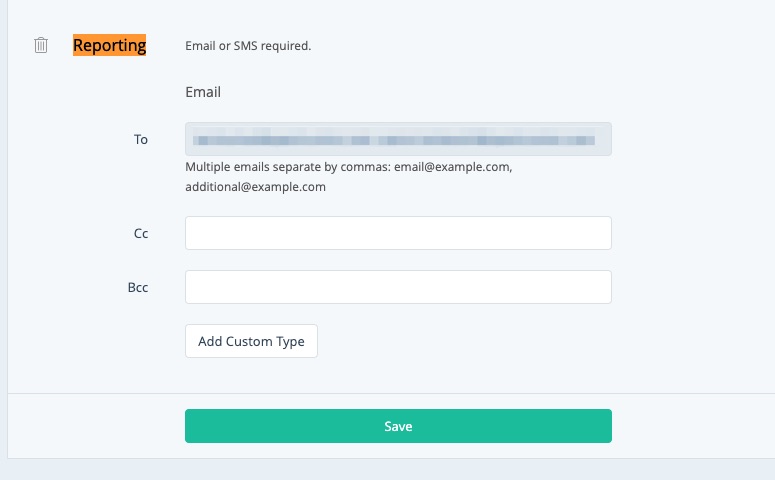
Task: Click the first blurred address in To field
Action: click(x=281, y=139)
